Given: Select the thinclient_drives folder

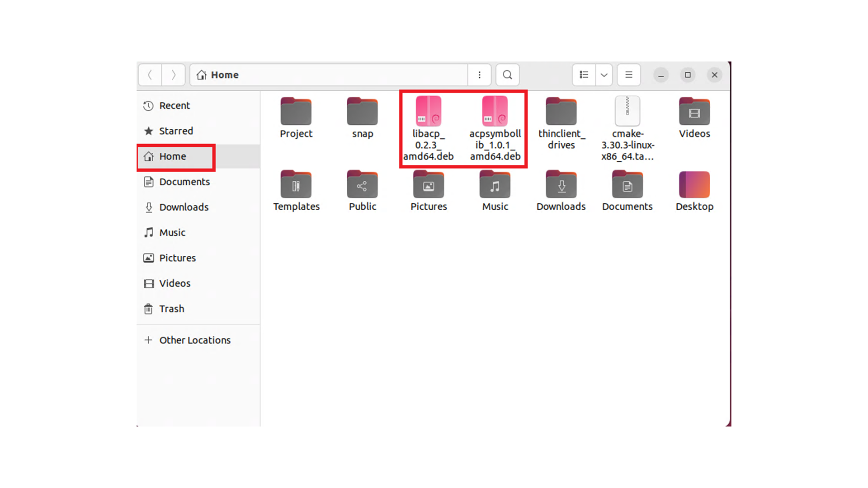Looking at the screenshot, I should coord(561,112).
